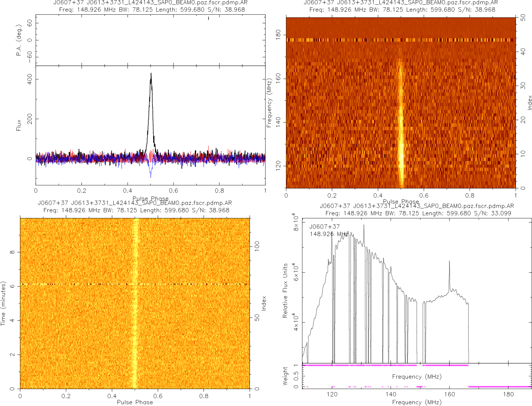Viewport: 532px width, 406px height.
Task: Select the lone P.A. data point
Action: pyautogui.click(x=208, y=18)
